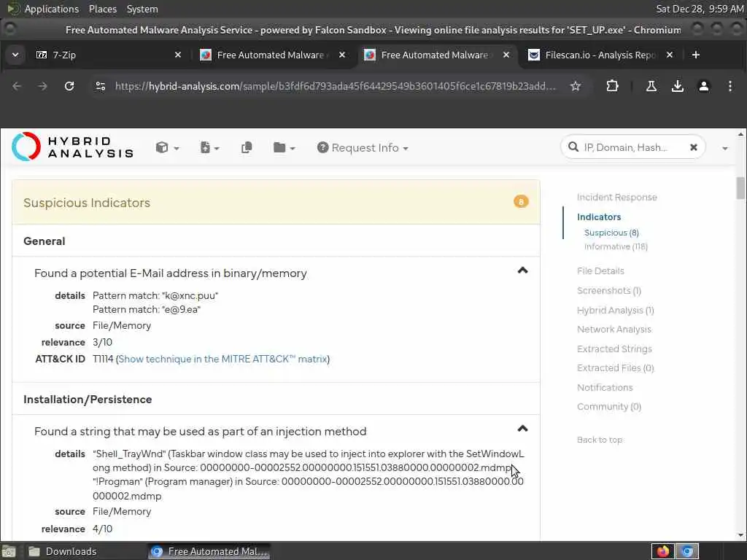
Task: Open the dropdown arrow beside search box
Action: (x=724, y=148)
